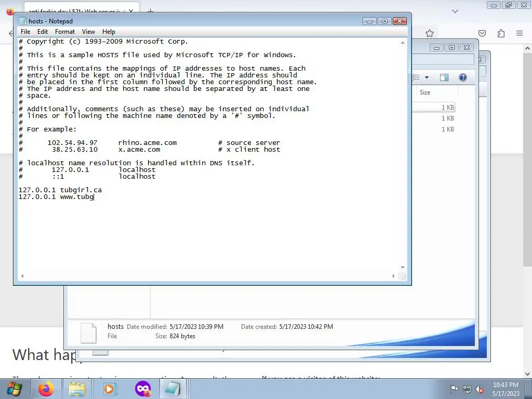The height and width of the screenshot is (399, 532).
Task: Click the Date modified value in details pane
Action: point(196,327)
